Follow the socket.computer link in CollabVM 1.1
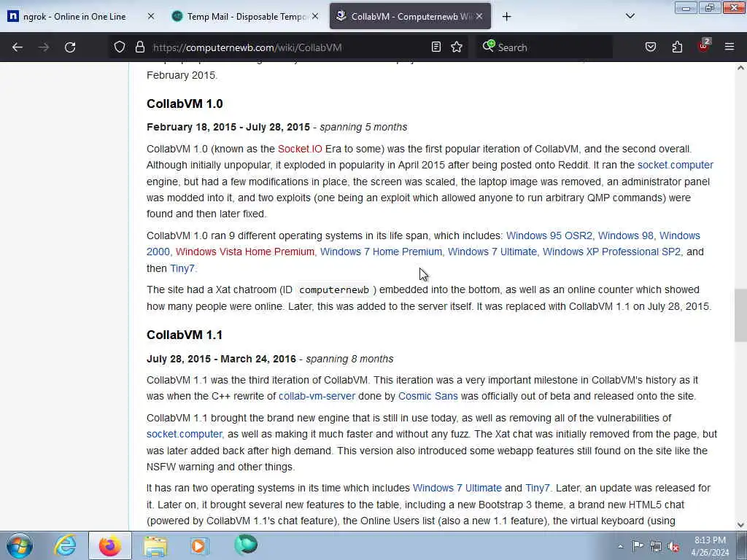 point(185,435)
